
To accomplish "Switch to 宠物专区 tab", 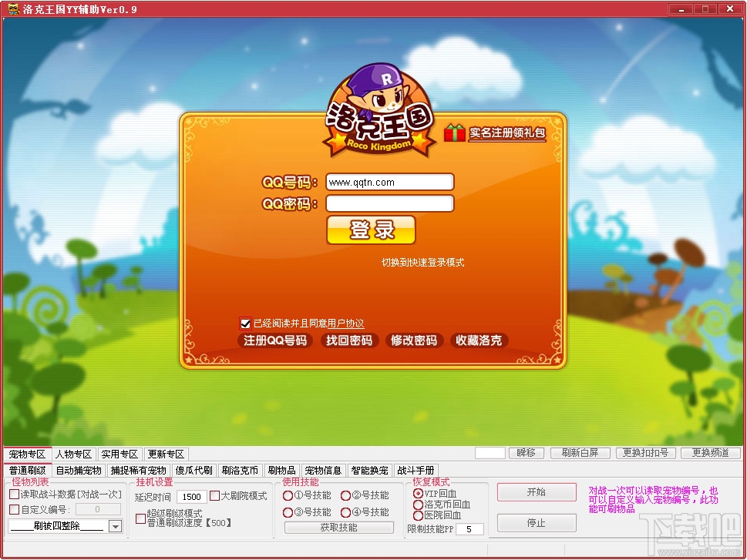I will pos(27,454).
